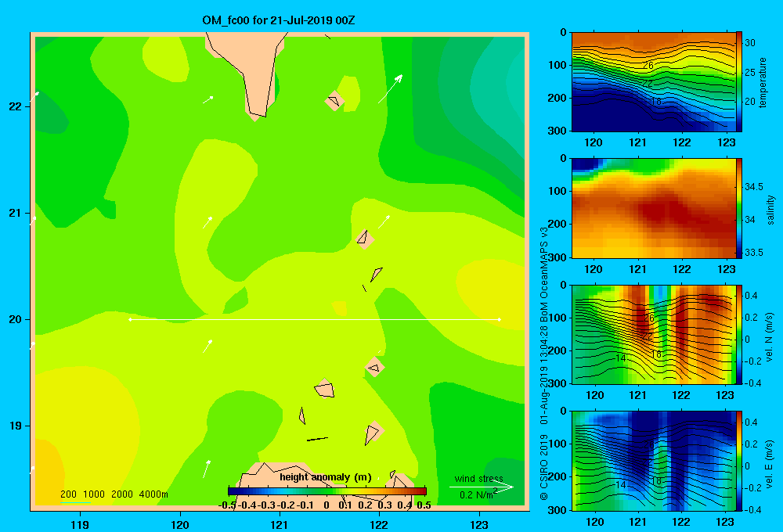Click the 'vel. N (m/s)' axis label
This screenshot has width=783, height=532.
pos(770,337)
